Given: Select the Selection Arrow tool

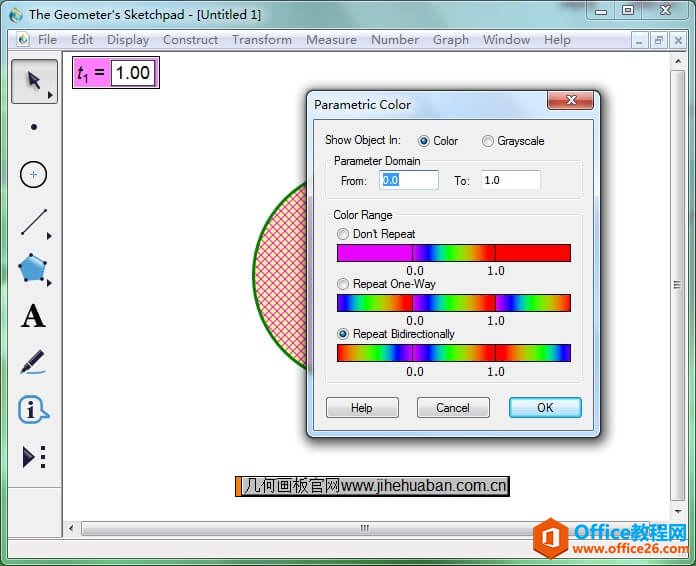Looking at the screenshot, I should point(34,81).
